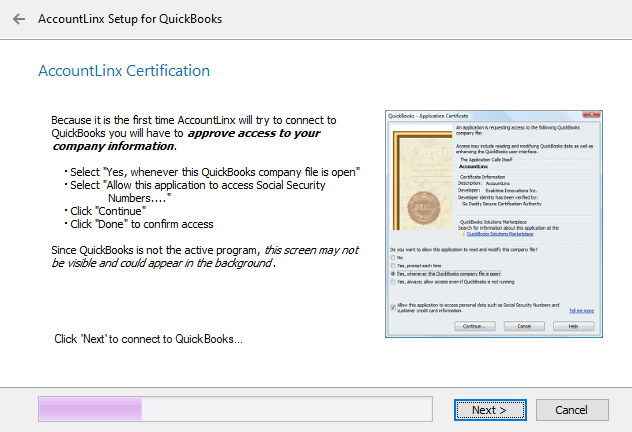
Task: Choose 'Yes, whenever this QuickBooks company file is open'
Action: point(393,271)
